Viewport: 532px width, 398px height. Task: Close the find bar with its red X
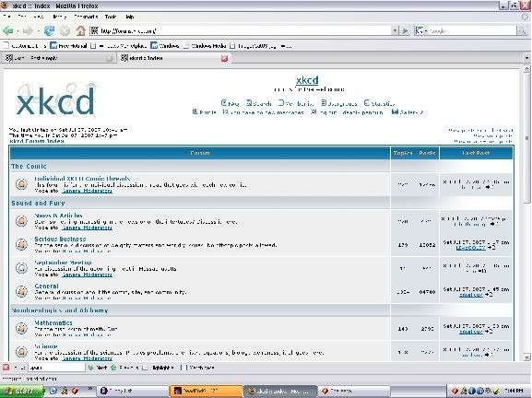[6, 368]
